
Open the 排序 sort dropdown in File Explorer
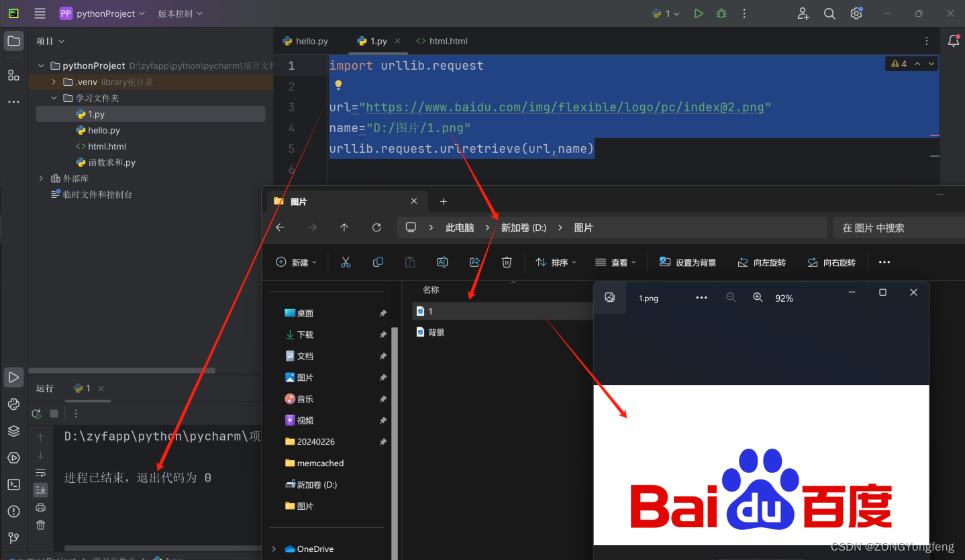coord(556,262)
